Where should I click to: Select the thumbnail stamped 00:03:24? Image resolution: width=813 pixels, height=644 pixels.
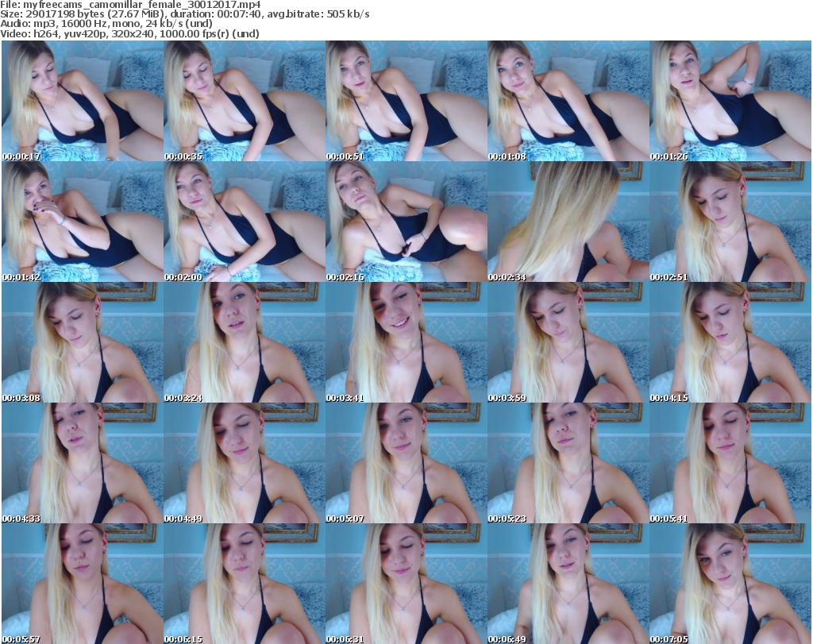click(x=245, y=343)
